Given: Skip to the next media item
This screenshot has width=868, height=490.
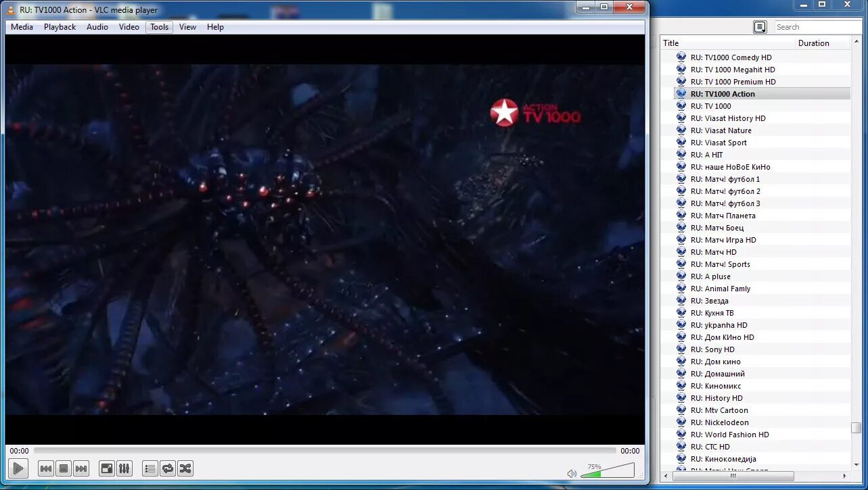Looking at the screenshot, I should [81, 468].
